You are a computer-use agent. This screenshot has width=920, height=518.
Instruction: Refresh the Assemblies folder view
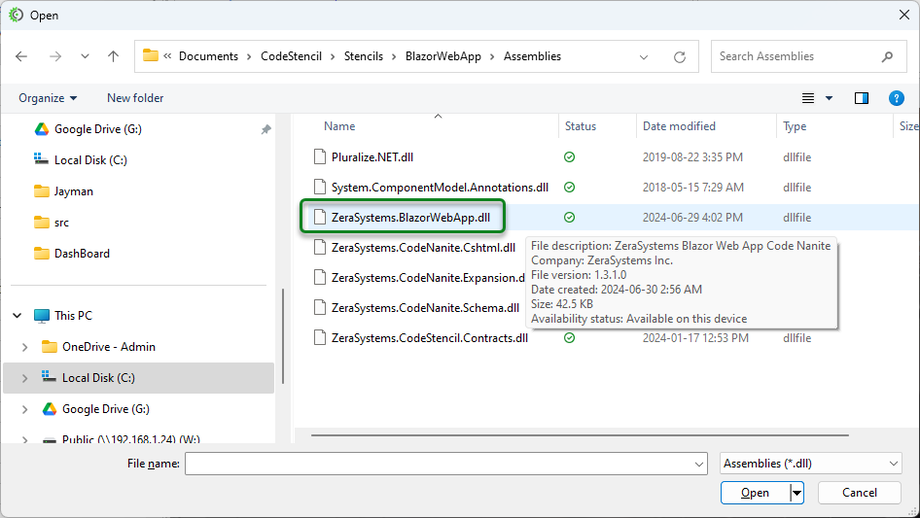[x=681, y=57]
